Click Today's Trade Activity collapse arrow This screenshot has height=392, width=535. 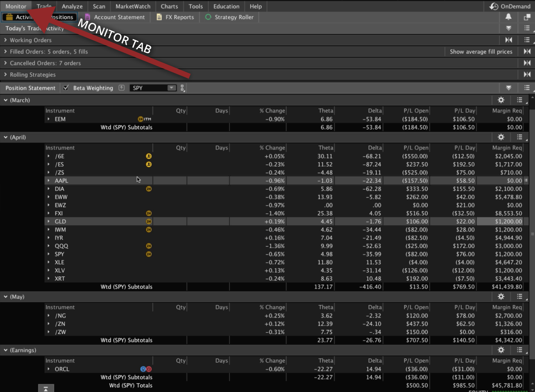tap(509, 28)
